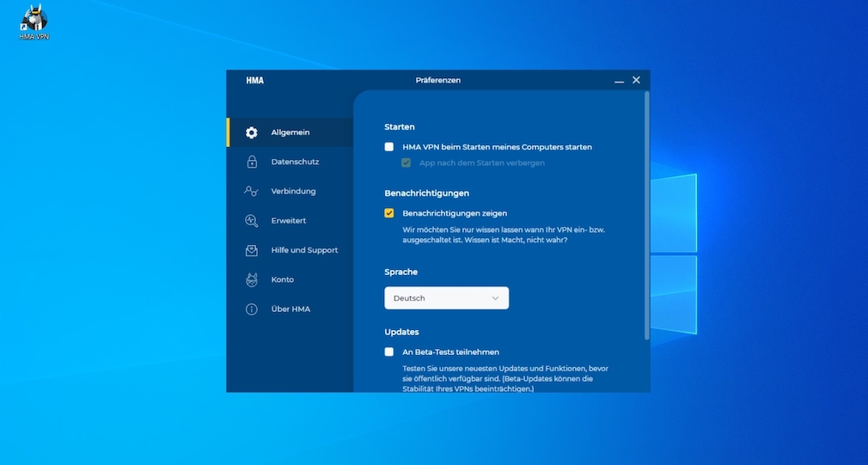The image size is (868, 465).
Task: Click the info icon for Über HMA
Action: 252,309
